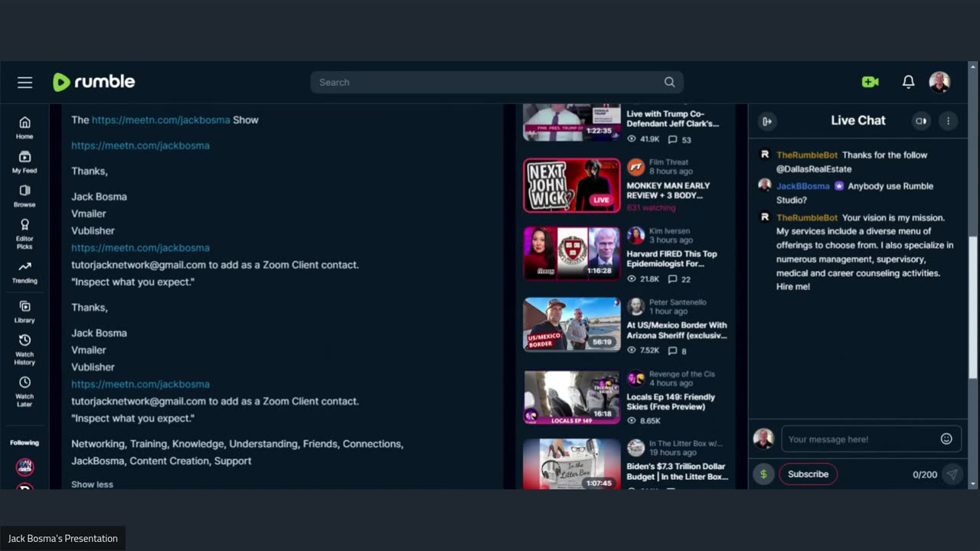
Task: Click the search magnifier icon
Action: tap(669, 82)
